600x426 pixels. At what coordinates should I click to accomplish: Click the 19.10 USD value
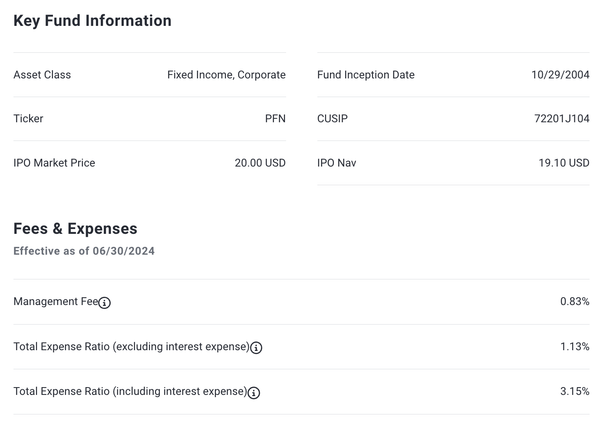pyautogui.click(x=564, y=163)
